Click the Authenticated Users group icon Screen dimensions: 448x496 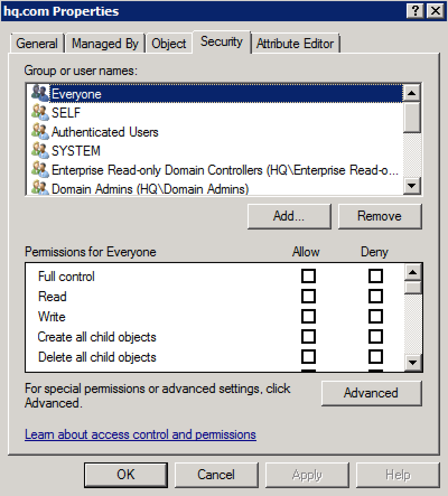[40, 132]
